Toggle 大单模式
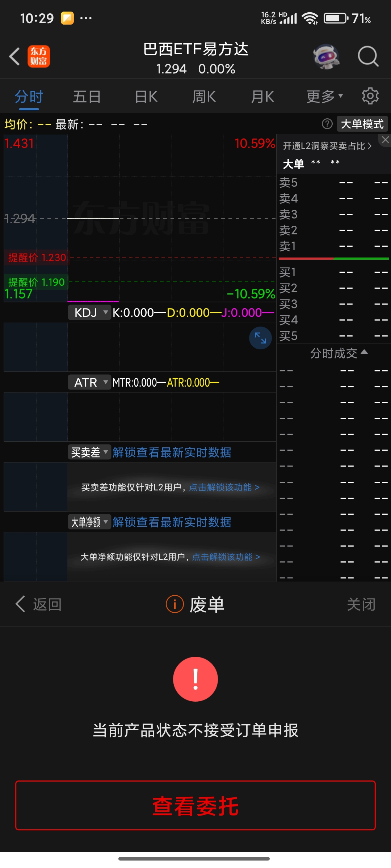 362,124
